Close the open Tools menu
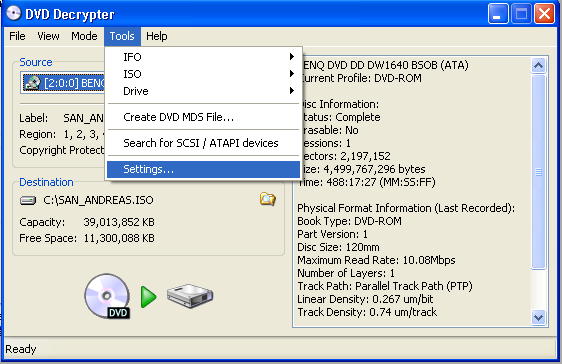 [x=122, y=36]
